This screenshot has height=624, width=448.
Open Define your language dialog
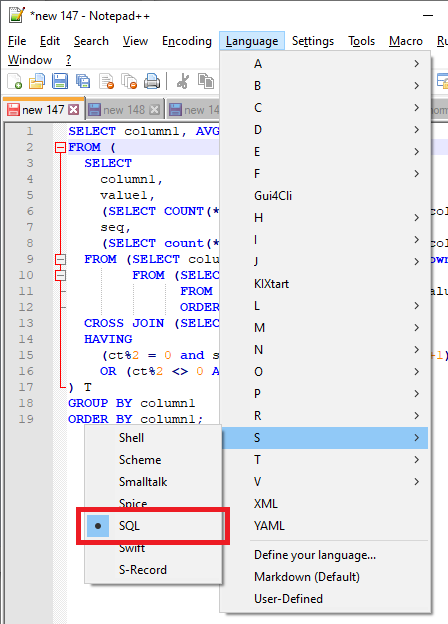pyautogui.click(x=325, y=555)
